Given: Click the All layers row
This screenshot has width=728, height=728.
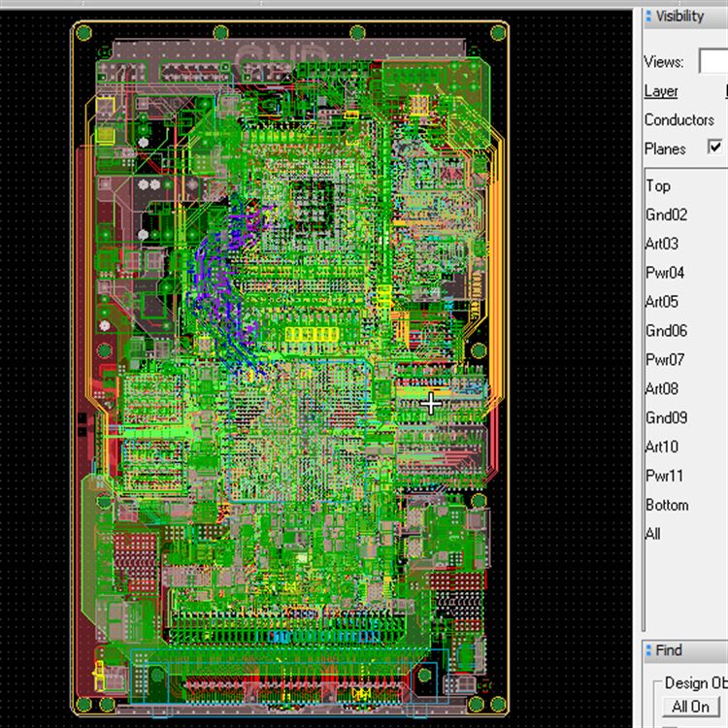Looking at the screenshot, I should [x=653, y=534].
